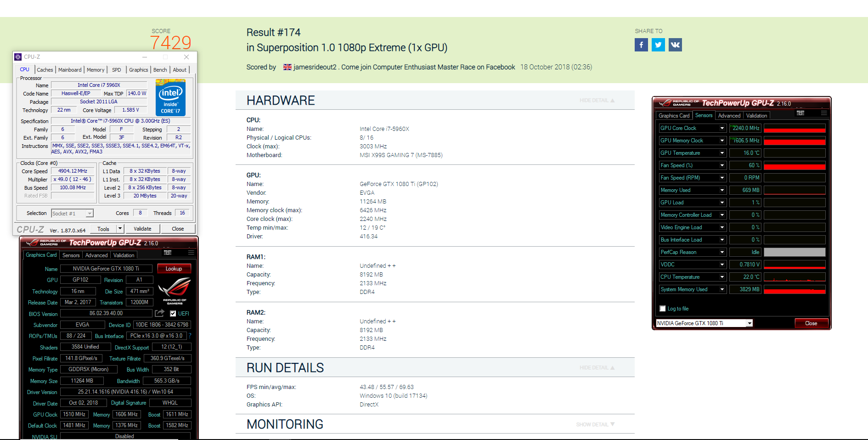This screenshot has width=868, height=440.
Task: Open the About tab in CPU-Z
Action: click(180, 70)
